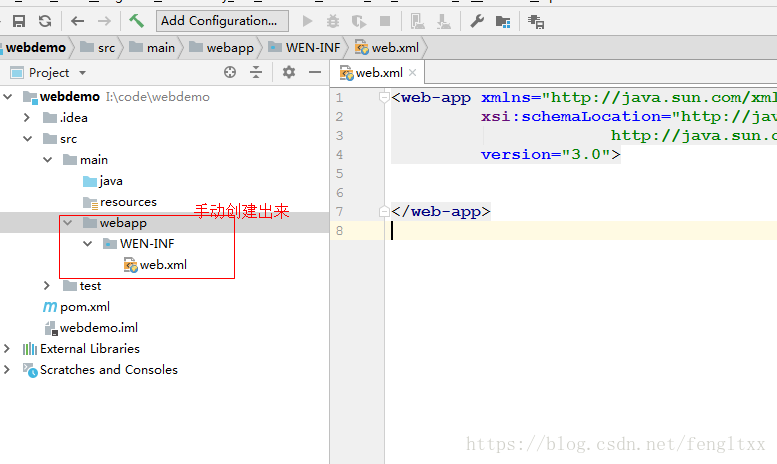Expand the test folder
777x464 pixels.
point(47,286)
